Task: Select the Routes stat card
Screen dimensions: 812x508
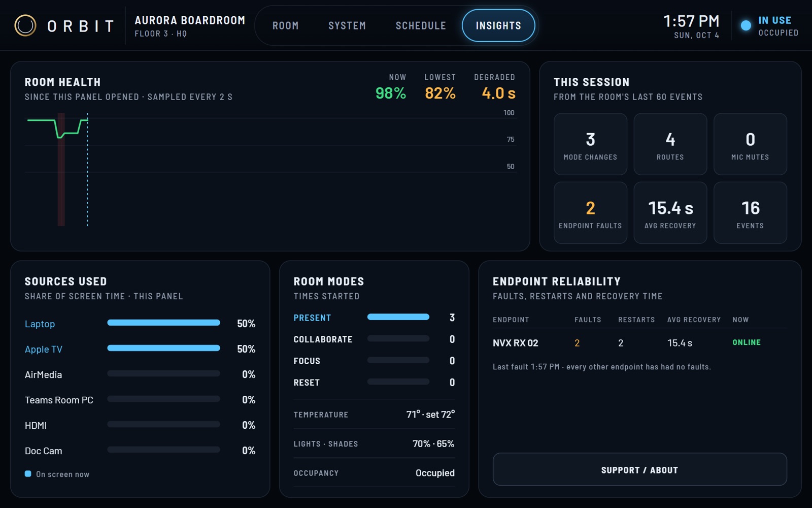Action: coord(670,144)
